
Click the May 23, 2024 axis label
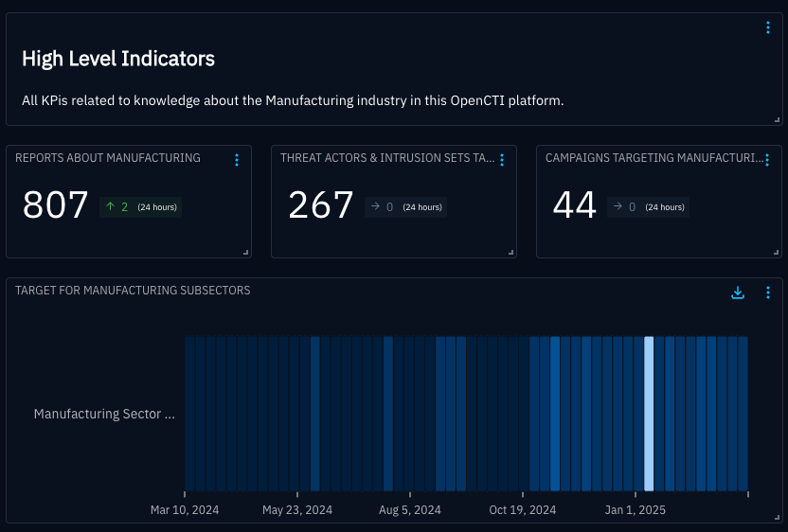click(297, 510)
